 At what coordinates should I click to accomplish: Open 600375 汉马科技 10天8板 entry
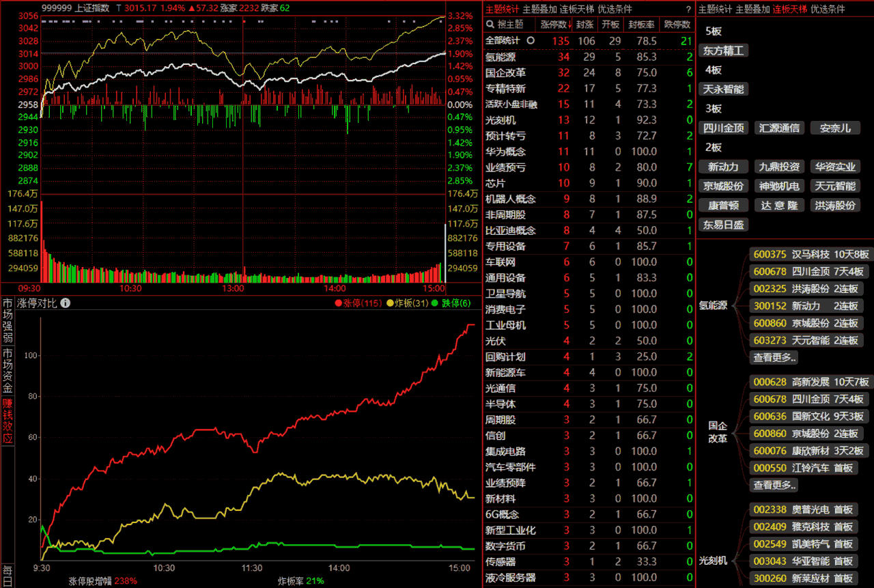pos(810,254)
